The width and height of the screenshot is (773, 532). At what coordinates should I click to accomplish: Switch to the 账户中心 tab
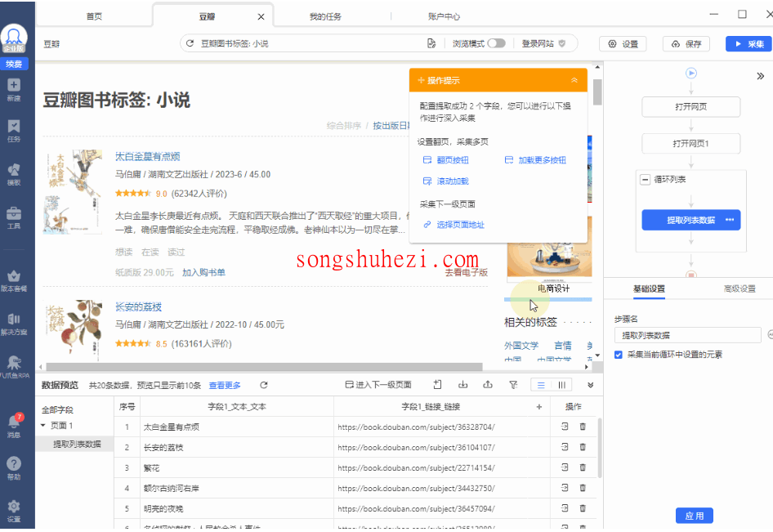coord(444,16)
